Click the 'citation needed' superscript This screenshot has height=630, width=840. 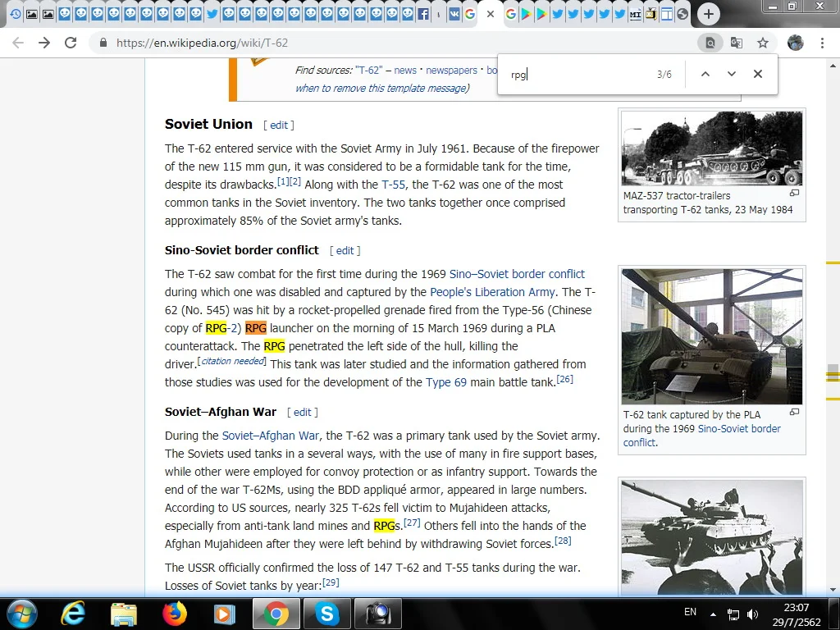pos(232,361)
